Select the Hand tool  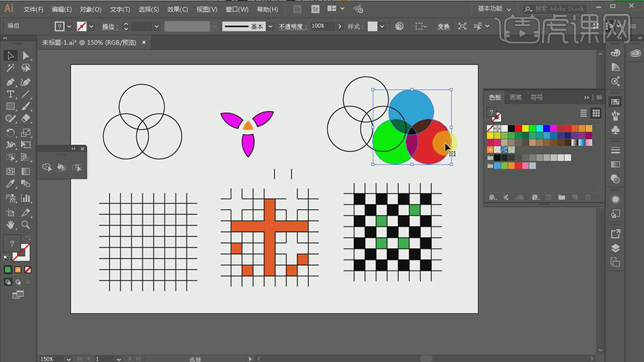coord(10,224)
